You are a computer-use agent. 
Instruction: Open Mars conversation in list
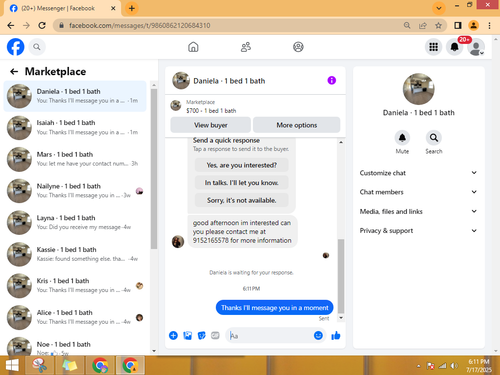pos(75,159)
